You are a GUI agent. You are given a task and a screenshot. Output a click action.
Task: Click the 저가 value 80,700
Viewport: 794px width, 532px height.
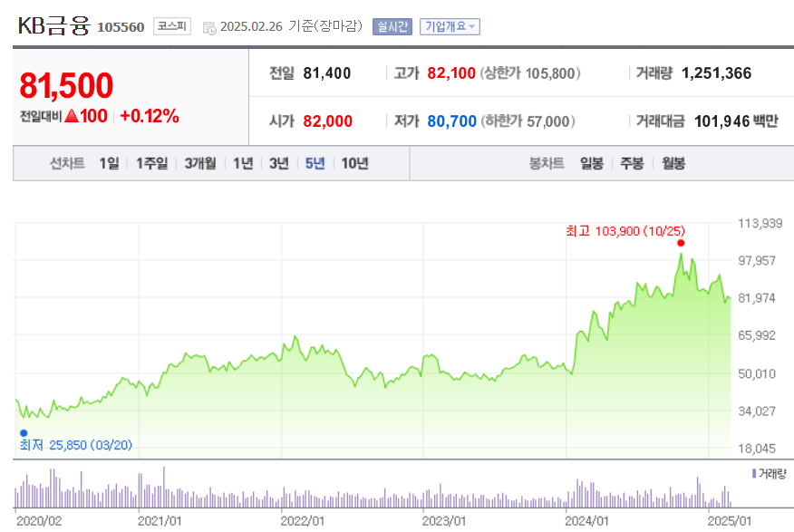point(451,121)
